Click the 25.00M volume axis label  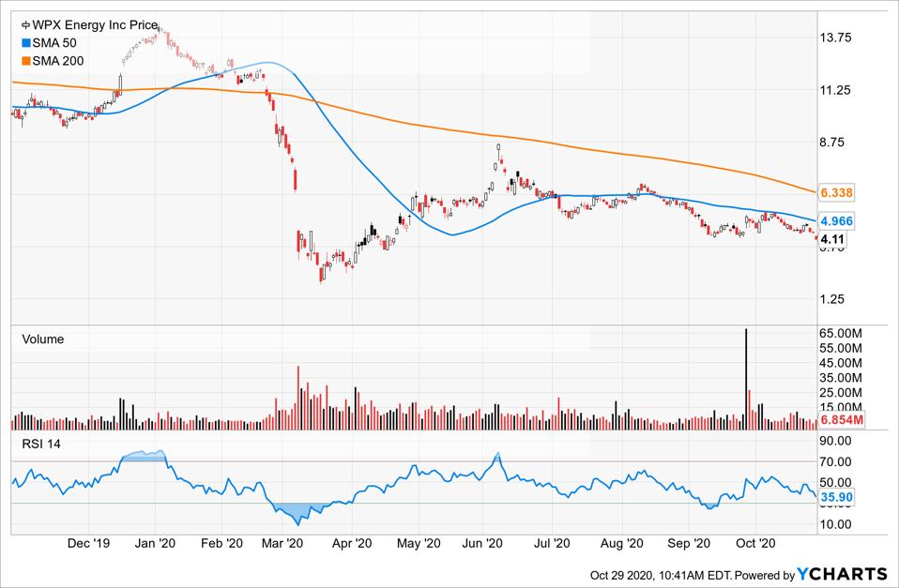[841, 393]
